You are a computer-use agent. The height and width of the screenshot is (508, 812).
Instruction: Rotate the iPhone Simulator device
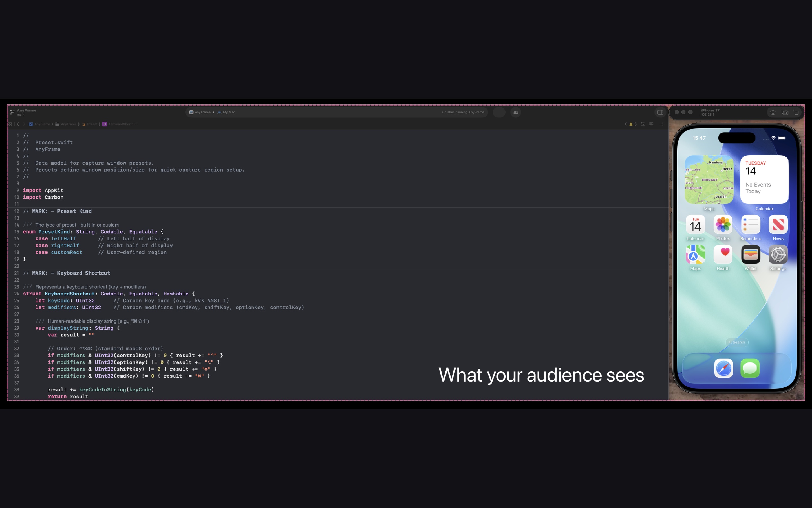(x=796, y=112)
